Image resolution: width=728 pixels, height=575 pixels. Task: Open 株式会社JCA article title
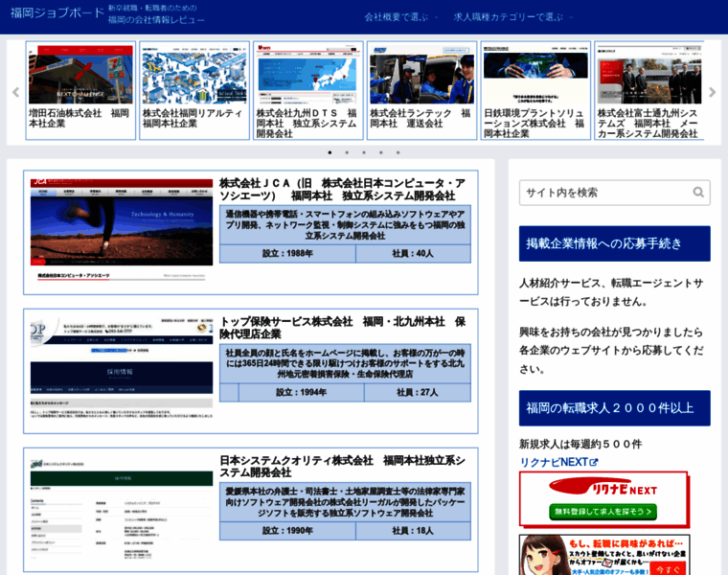tap(342, 190)
